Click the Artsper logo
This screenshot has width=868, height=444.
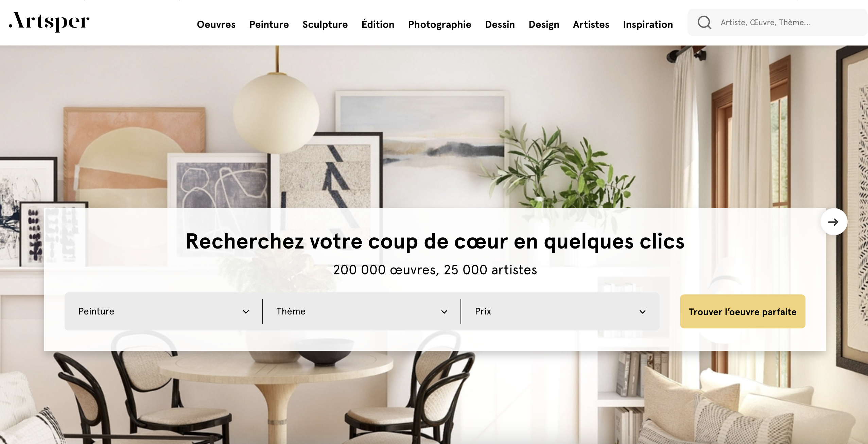click(x=49, y=21)
